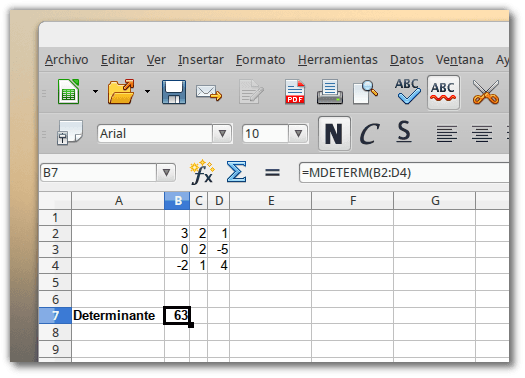Open the Styles and Formatting icon

pos(69,133)
